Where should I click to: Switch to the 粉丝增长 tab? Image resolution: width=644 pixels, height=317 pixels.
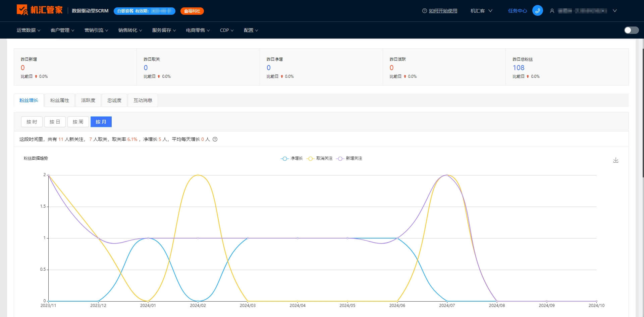click(29, 100)
